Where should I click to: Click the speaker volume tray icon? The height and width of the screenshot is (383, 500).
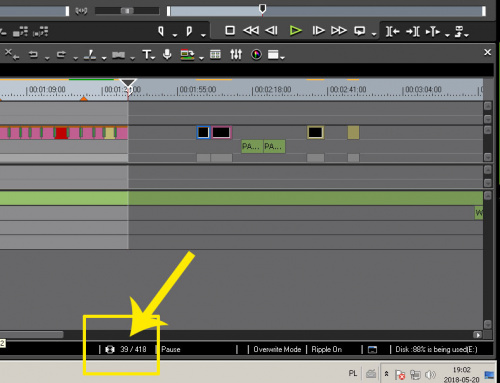(x=430, y=375)
